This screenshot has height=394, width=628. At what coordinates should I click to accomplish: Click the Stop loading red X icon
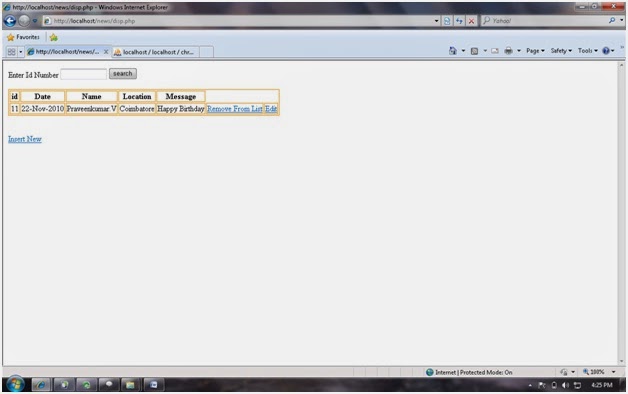click(471, 21)
